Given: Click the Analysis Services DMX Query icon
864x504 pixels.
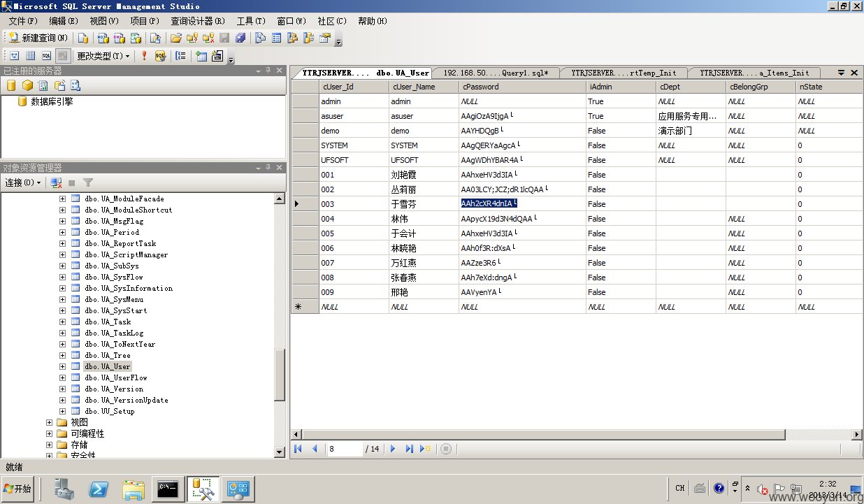Looking at the screenshot, I should click(x=120, y=38).
